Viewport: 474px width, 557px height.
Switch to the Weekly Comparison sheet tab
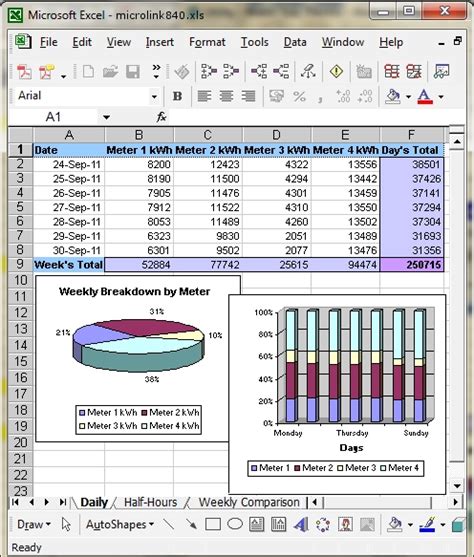[x=249, y=502]
